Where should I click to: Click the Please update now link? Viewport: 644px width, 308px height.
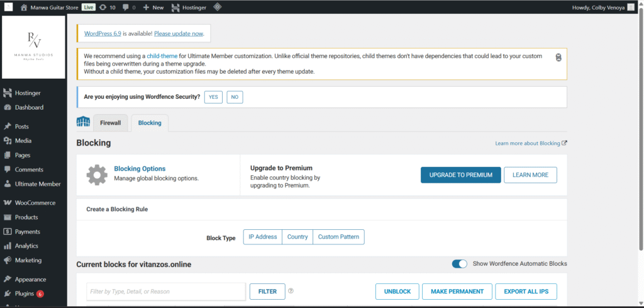(x=179, y=33)
